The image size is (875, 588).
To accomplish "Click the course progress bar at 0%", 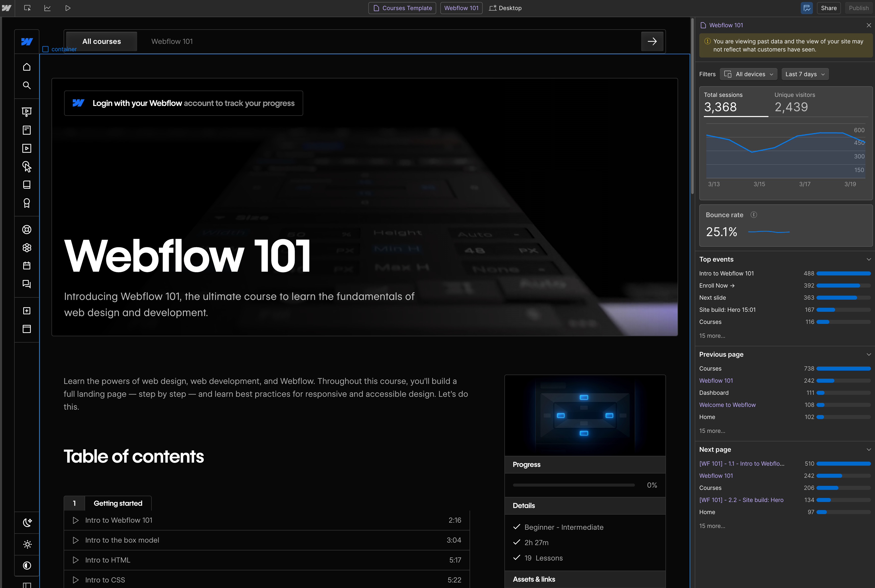I will point(574,485).
